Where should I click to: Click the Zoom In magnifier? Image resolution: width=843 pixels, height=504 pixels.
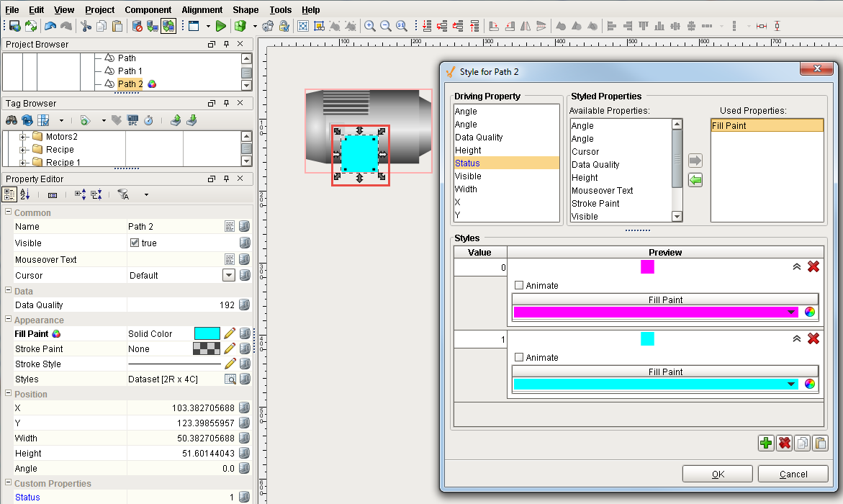(x=369, y=26)
